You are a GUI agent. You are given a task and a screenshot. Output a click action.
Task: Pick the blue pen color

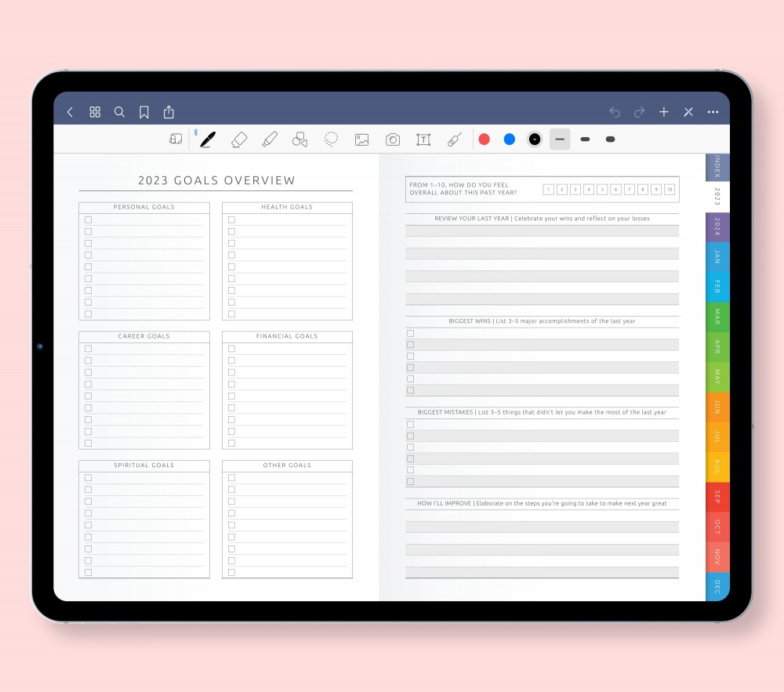click(x=510, y=139)
